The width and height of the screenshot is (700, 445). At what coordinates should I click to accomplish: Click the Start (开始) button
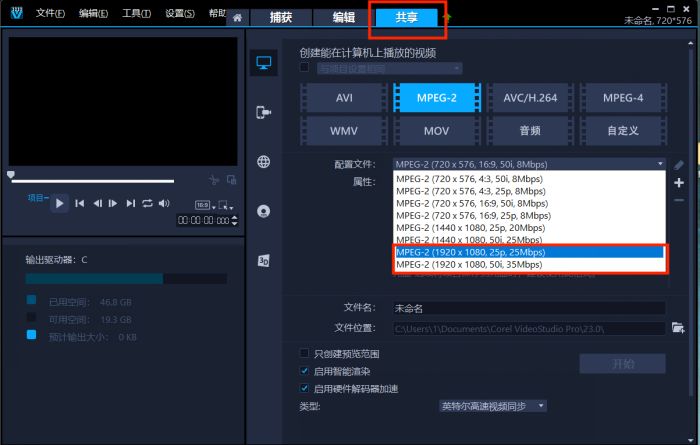[x=622, y=364]
